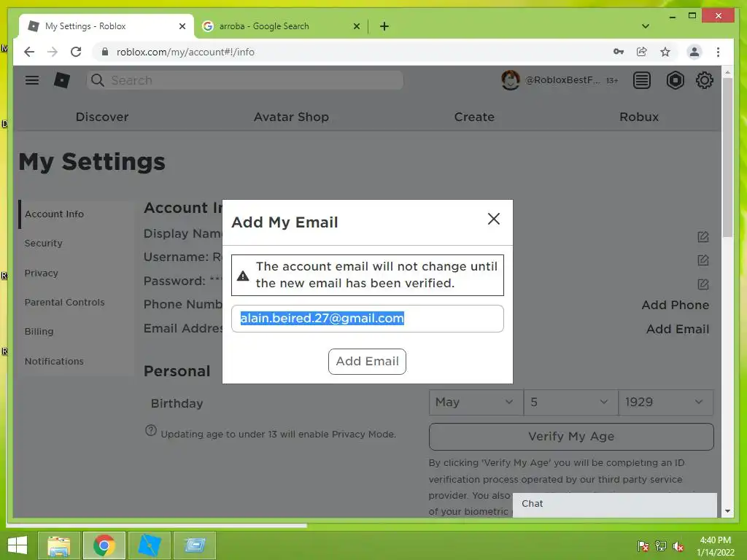Open a new browser tab
Image resolution: width=747 pixels, height=560 pixels.
coord(384,26)
